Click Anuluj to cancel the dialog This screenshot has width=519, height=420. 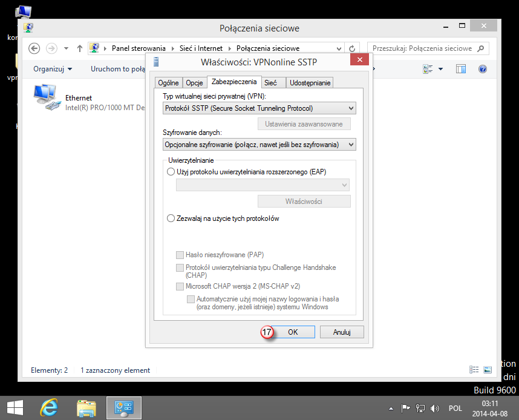[x=342, y=332]
